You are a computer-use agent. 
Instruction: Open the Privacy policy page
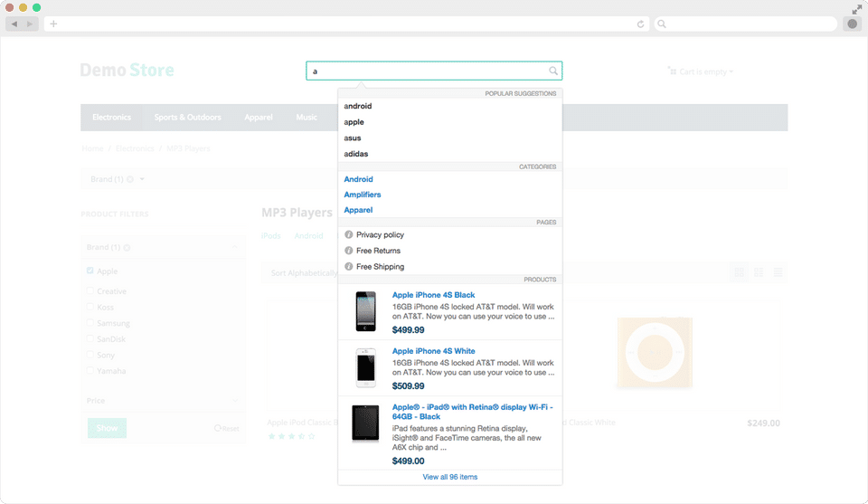coord(380,235)
